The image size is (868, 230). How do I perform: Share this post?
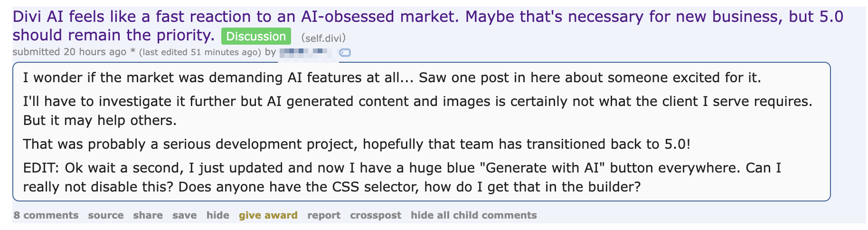pos(148,215)
